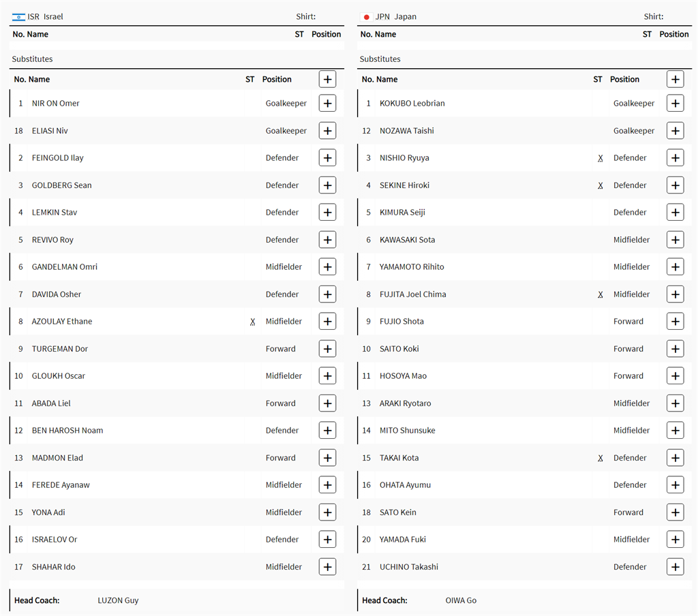698x616 pixels.
Task: Click plus icon next to FUJITA Joel Chima
Action: [675, 294]
